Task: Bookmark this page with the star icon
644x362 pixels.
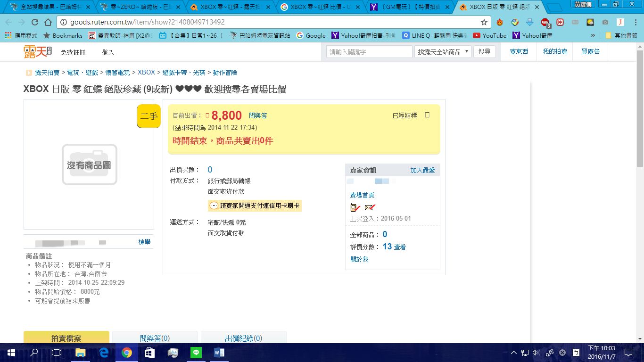Action: (484, 22)
